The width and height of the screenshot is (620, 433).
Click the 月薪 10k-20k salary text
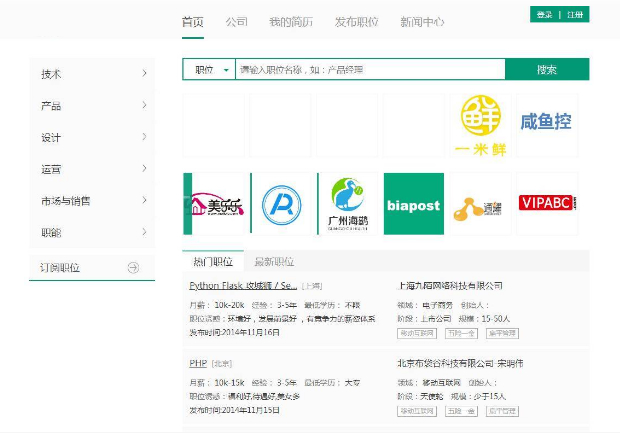[217, 305]
